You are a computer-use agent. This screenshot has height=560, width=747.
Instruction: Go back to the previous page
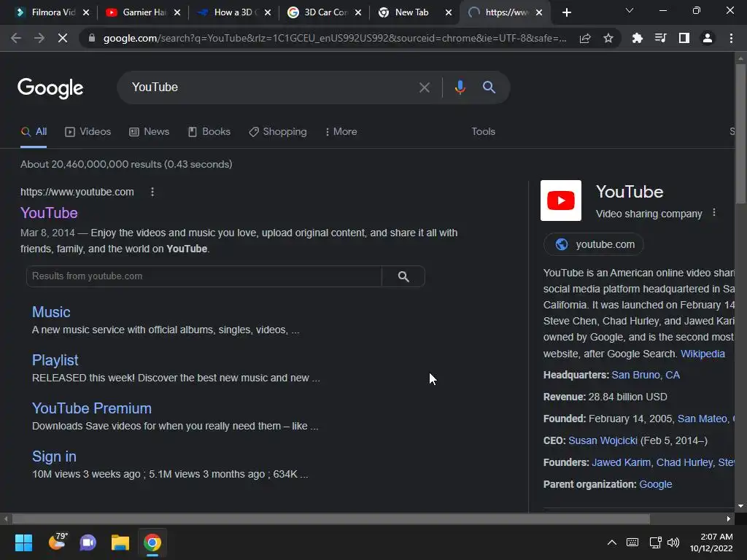[x=16, y=38]
